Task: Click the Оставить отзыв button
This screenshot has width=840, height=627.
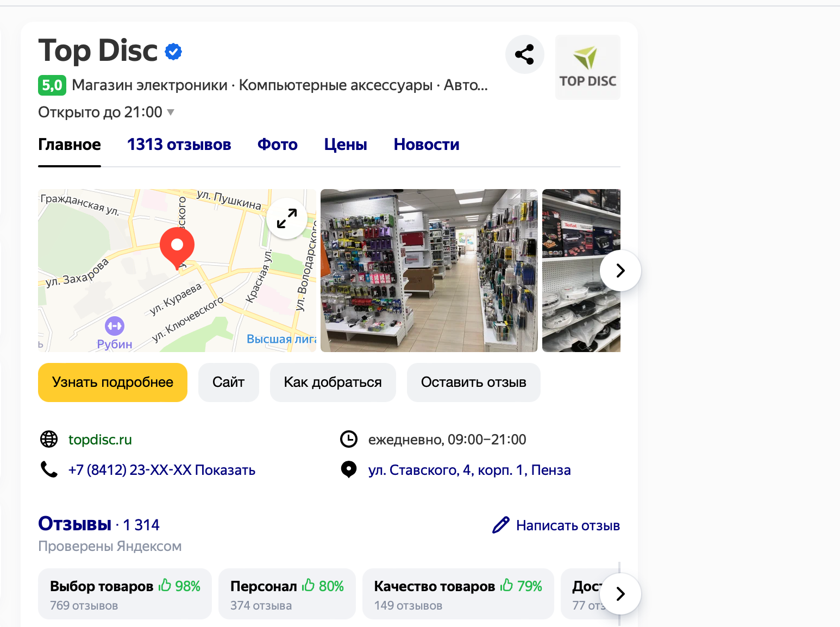Action: (474, 383)
